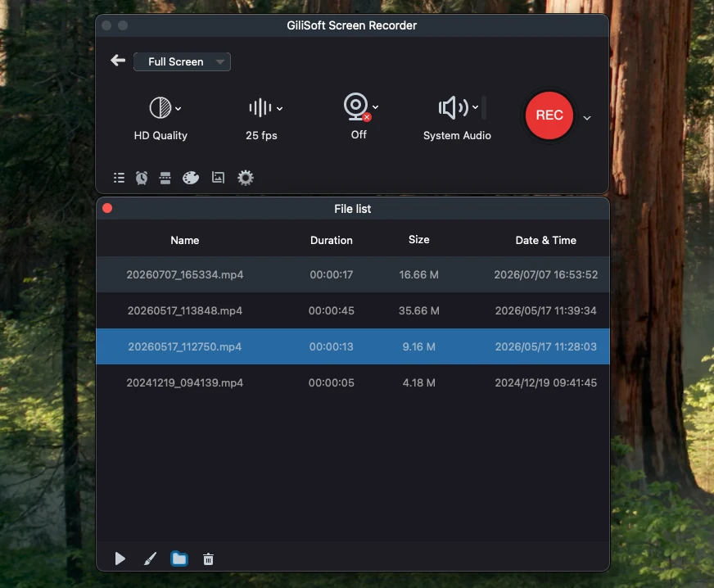Viewport: 714px width, 588px height.
Task: Select file 20260707_165334.mp4
Action: tap(353, 274)
